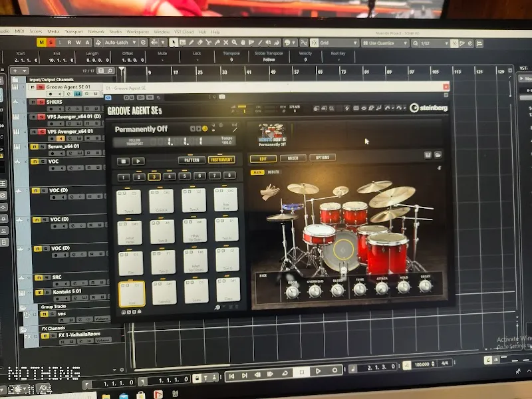
Task: Toggle Groove Agent plugin power button
Action: (108, 98)
